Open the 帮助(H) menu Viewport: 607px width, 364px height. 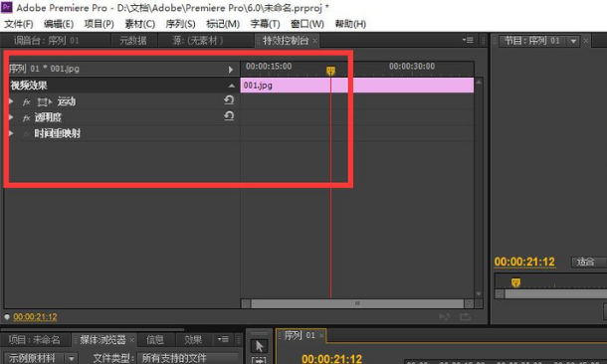pyautogui.click(x=350, y=24)
